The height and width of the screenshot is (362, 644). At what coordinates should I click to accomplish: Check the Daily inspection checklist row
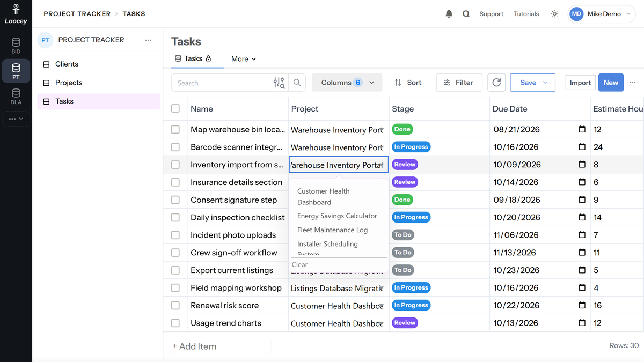coord(175,217)
